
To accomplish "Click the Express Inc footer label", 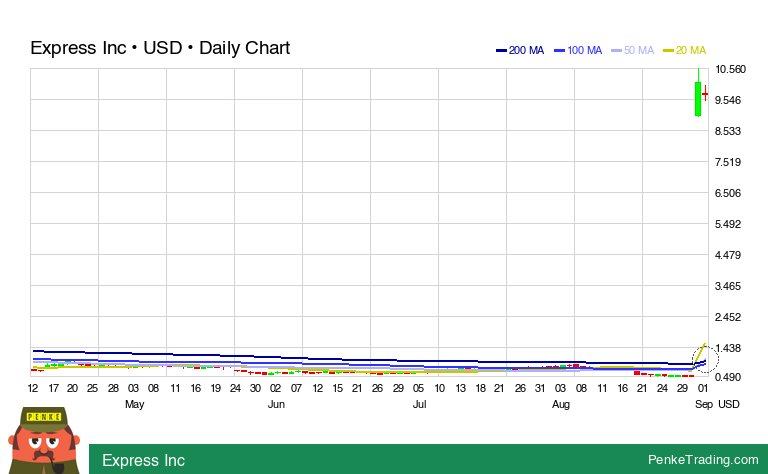I will (143, 460).
